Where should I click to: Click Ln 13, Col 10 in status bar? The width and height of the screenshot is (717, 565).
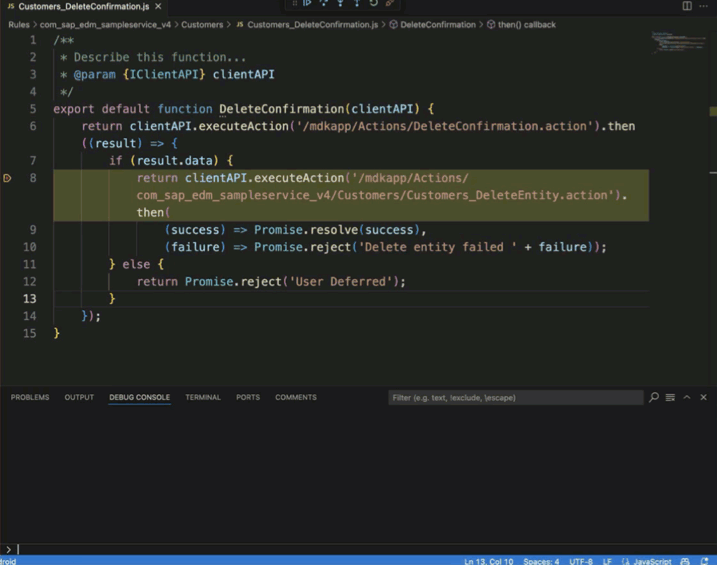click(x=488, y=561)
